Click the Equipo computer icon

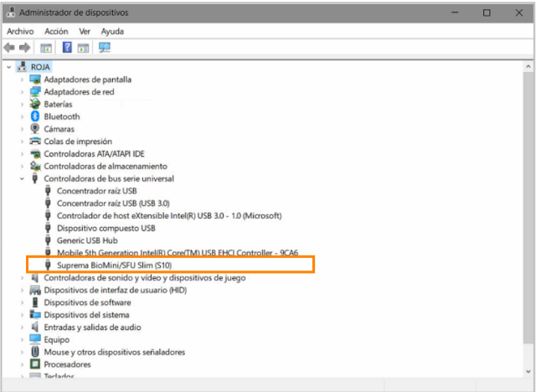pyautogui.click(x=35, y=339)
